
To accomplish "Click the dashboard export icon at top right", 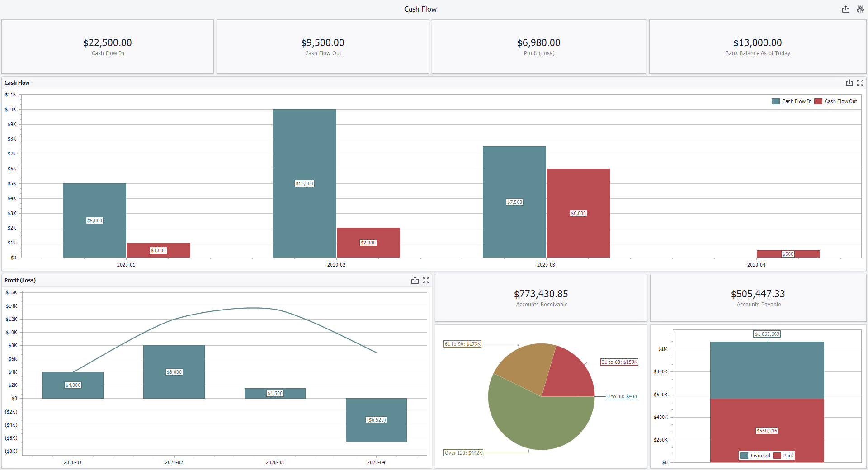I will 846,9.
